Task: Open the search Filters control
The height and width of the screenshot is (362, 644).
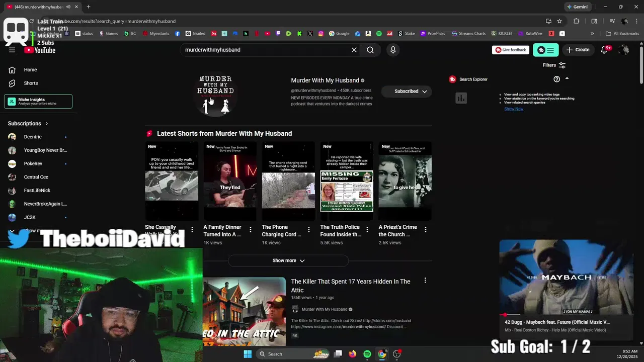Action: [x=554, y=65]
